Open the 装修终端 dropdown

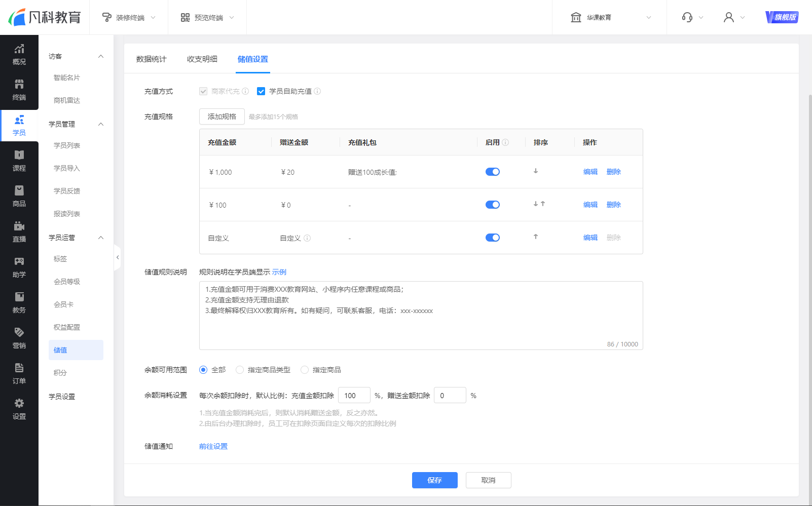129,17
